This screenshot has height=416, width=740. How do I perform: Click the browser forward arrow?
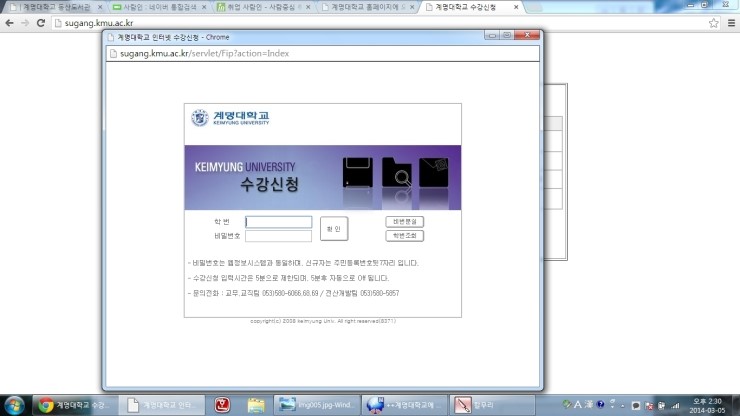pyautogui.click(x=25, y=23)
